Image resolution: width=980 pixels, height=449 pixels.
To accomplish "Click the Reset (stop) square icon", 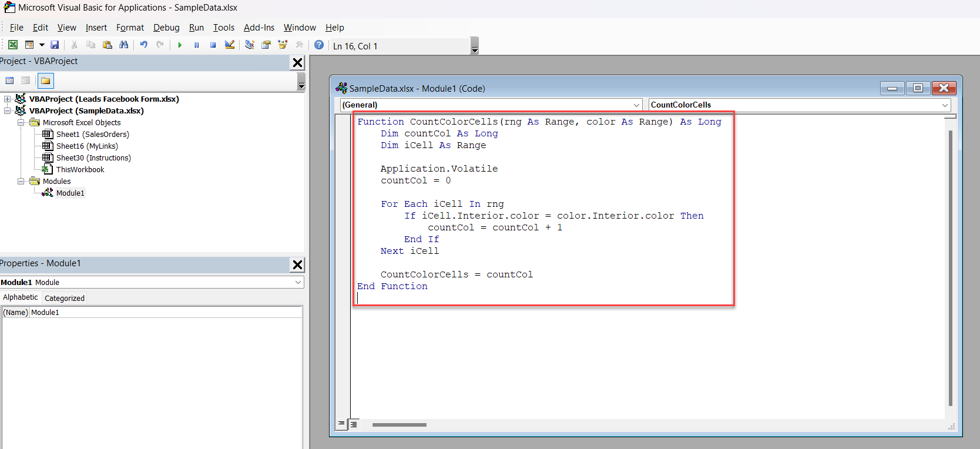I will point(213,45).
